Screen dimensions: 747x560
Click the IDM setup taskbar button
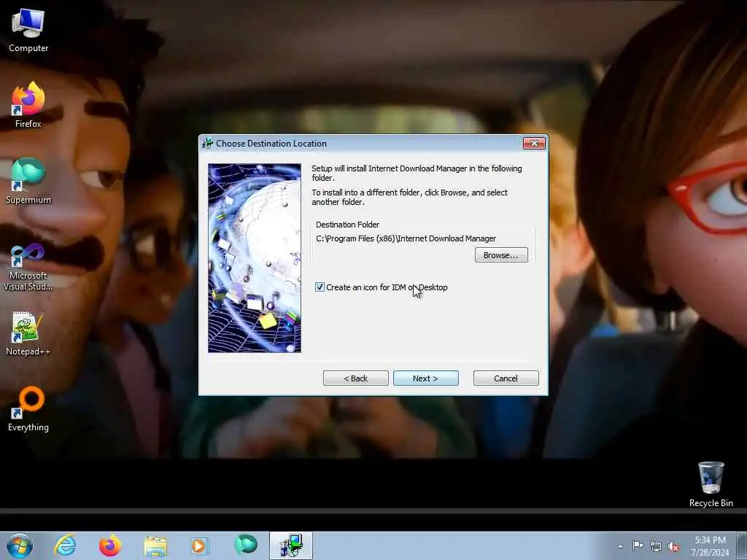coord(291,545)
